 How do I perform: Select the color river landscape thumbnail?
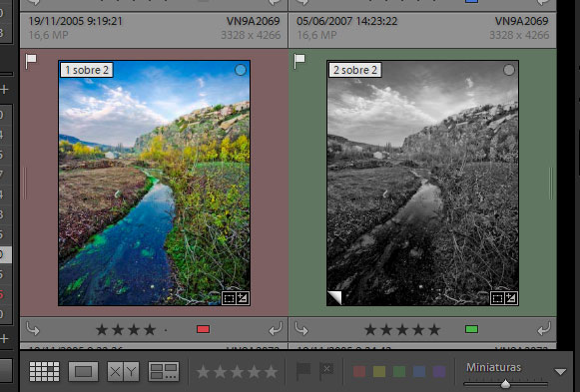tap(155, 184)
